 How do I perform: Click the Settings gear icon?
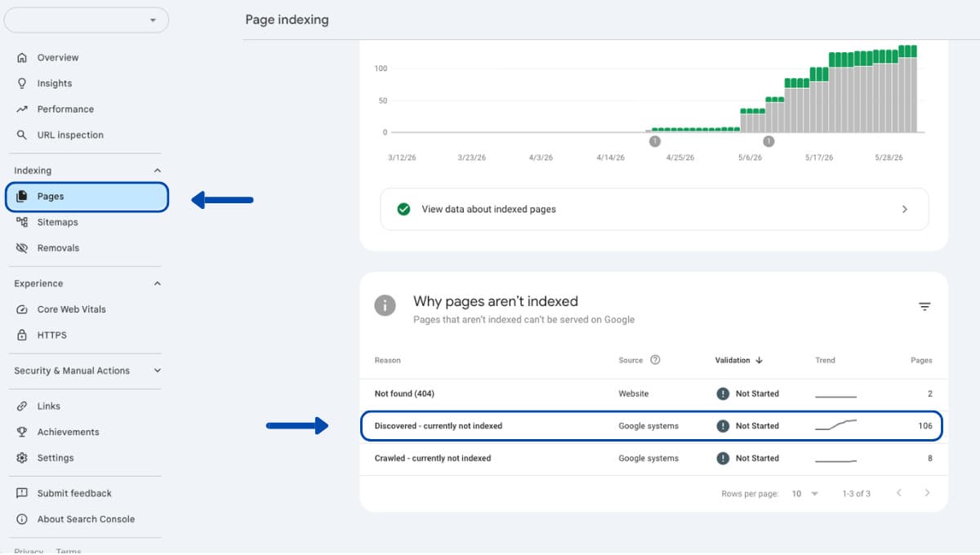pos(22,458)
